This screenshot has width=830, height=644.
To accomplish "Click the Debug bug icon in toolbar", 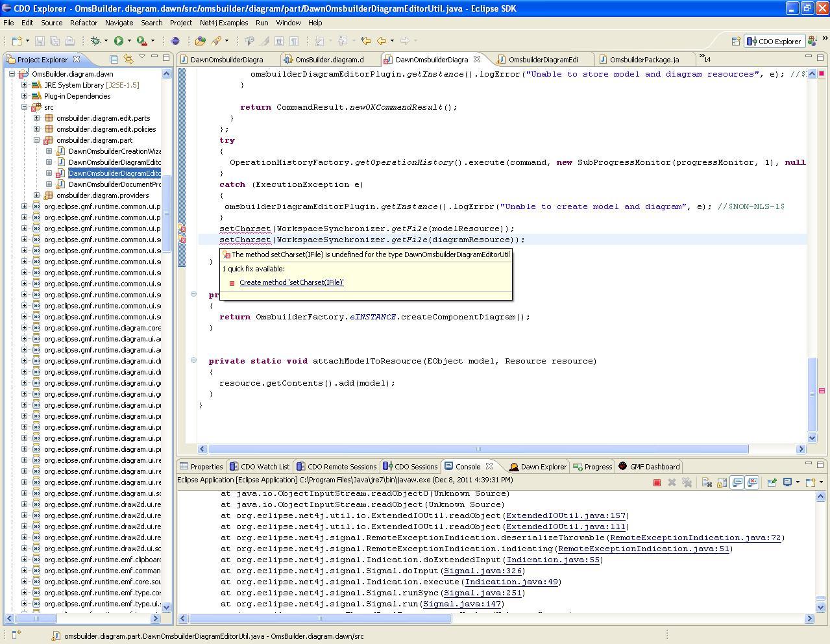I will coord(95,41).
